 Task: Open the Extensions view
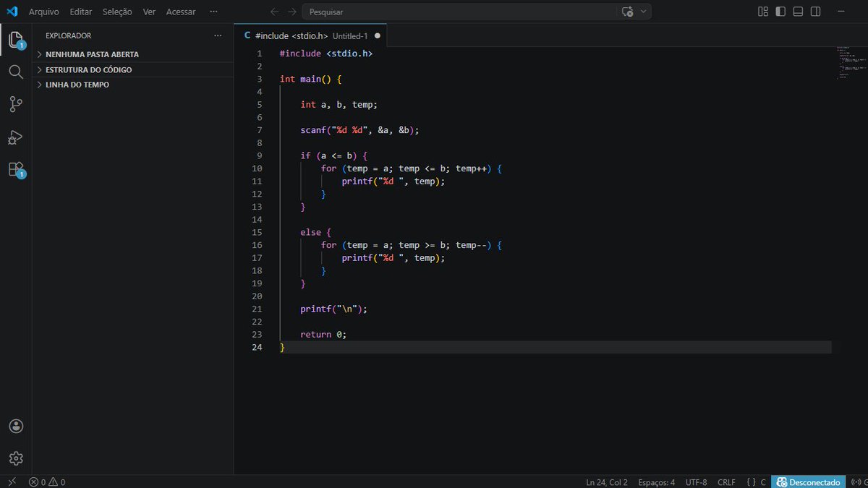coord(16,169)
